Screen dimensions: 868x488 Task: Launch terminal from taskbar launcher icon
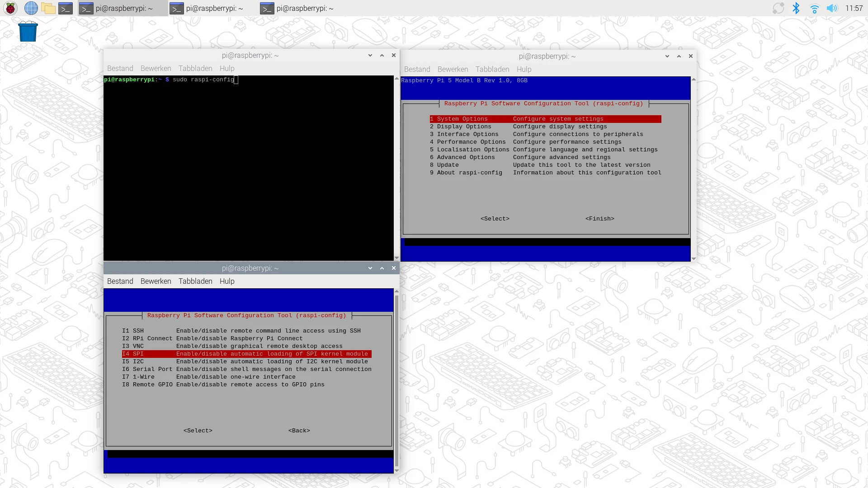66,8
